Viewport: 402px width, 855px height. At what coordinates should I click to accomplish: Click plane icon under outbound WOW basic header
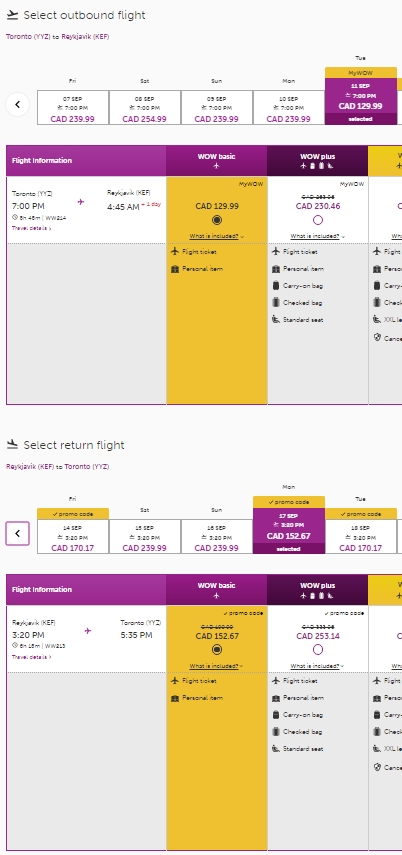(x=217, y=166)
